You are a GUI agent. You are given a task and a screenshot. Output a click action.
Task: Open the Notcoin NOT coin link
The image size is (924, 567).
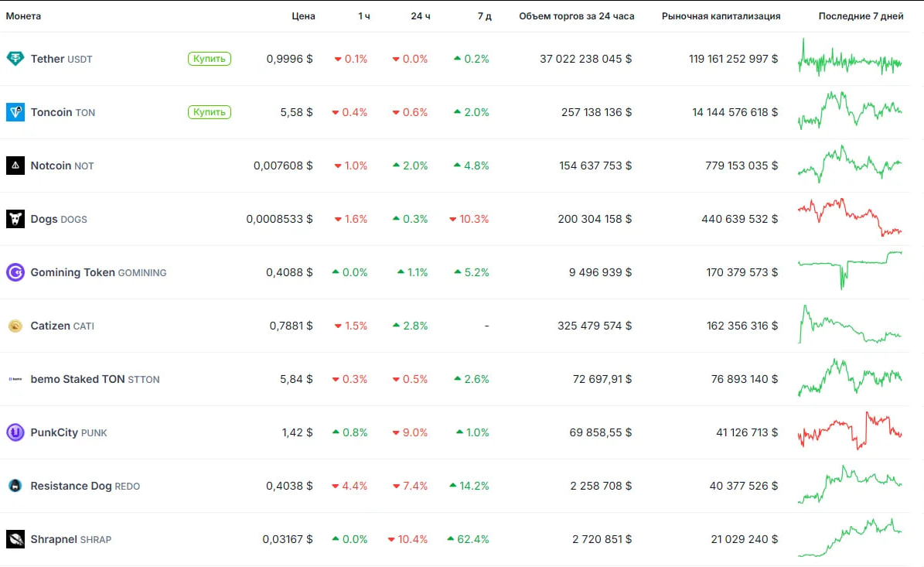(x=62, y=166)
